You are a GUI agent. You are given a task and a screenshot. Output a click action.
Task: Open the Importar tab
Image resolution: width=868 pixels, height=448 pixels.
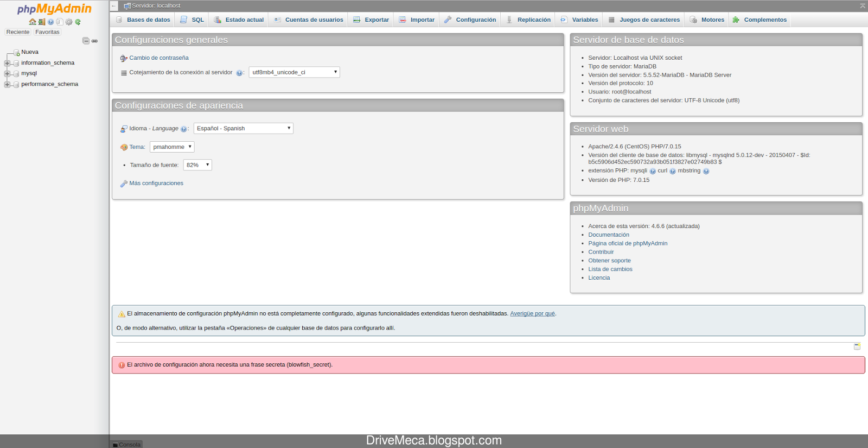(x=417, y=20)
